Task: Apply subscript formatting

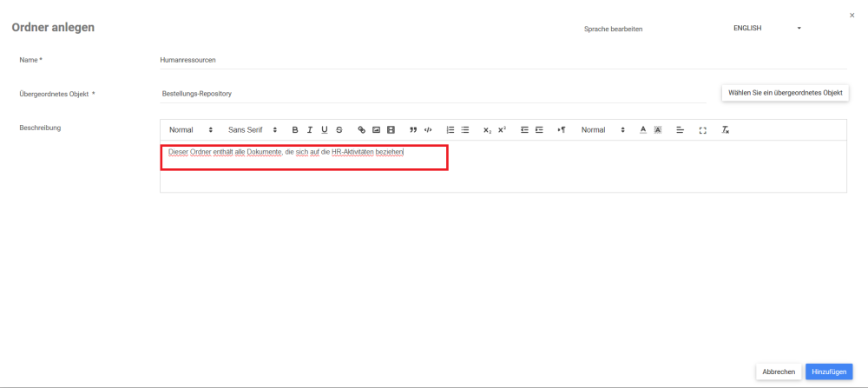Action: point(487,130)
